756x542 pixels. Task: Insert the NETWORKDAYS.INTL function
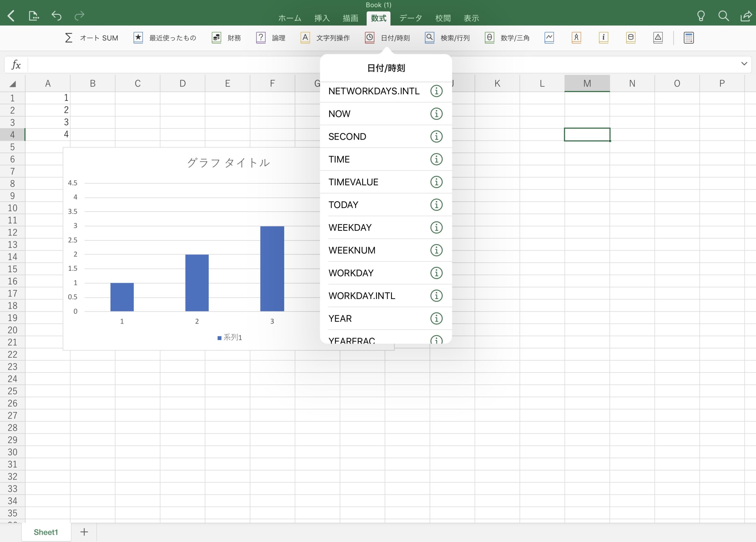pos(374,91)
